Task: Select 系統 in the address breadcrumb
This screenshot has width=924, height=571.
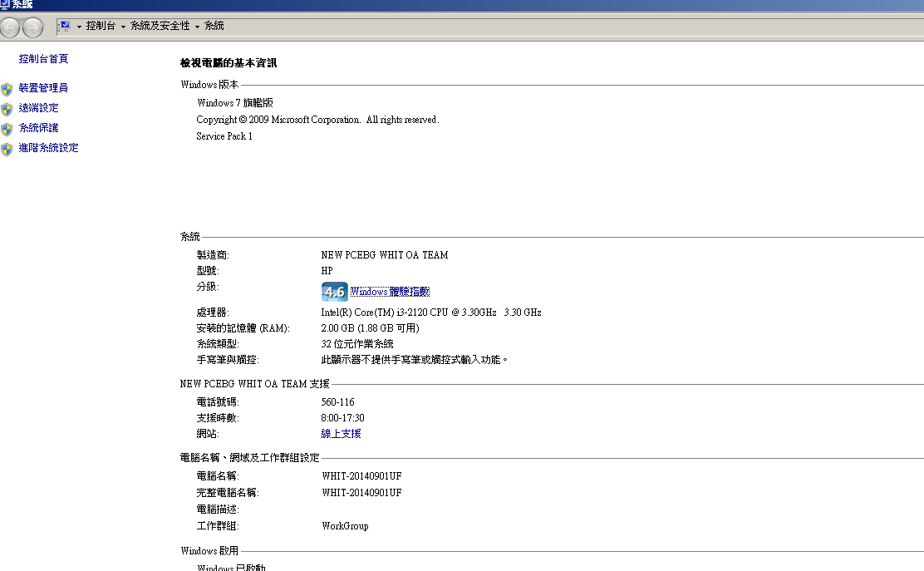Action: tap(214, 26)
